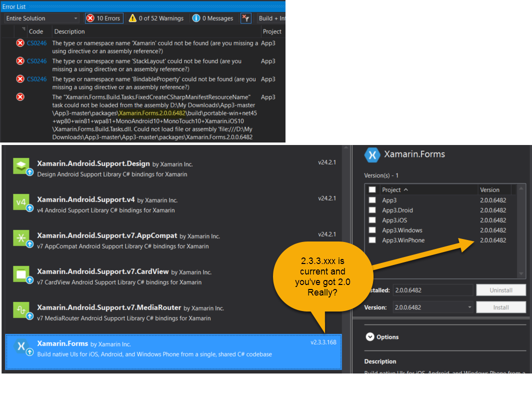This screenshot has height=419, width=532.
Task: Select the Xamarin.Android.Support.v7.AppCompat package title
Action: 107,235
